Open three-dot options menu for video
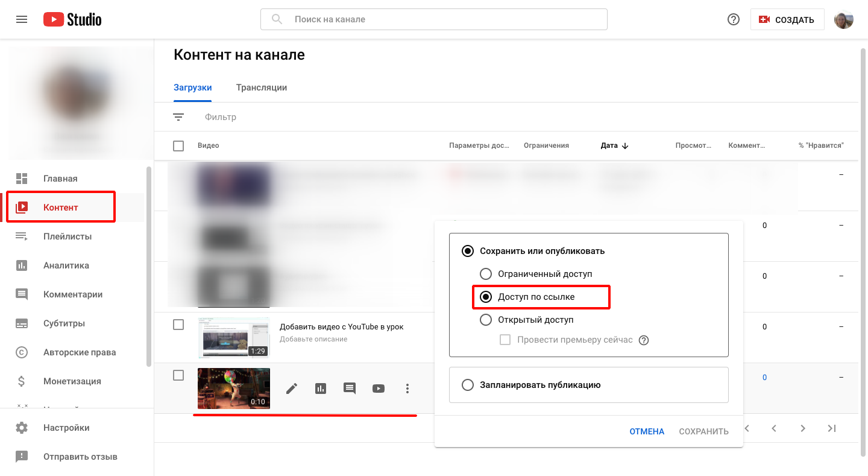Screen dimensions: 868x476 click(407, 389)
